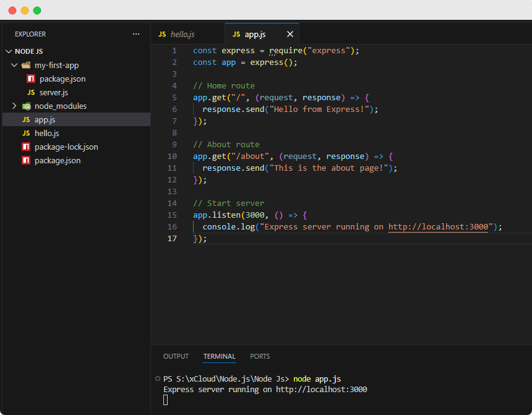
Task: Click the node_modules folder icon
Action: click(27, 106)
